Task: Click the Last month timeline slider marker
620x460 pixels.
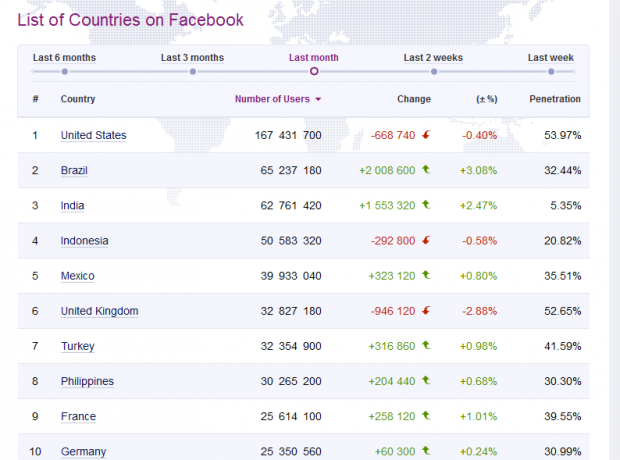Action: (314, 72)
